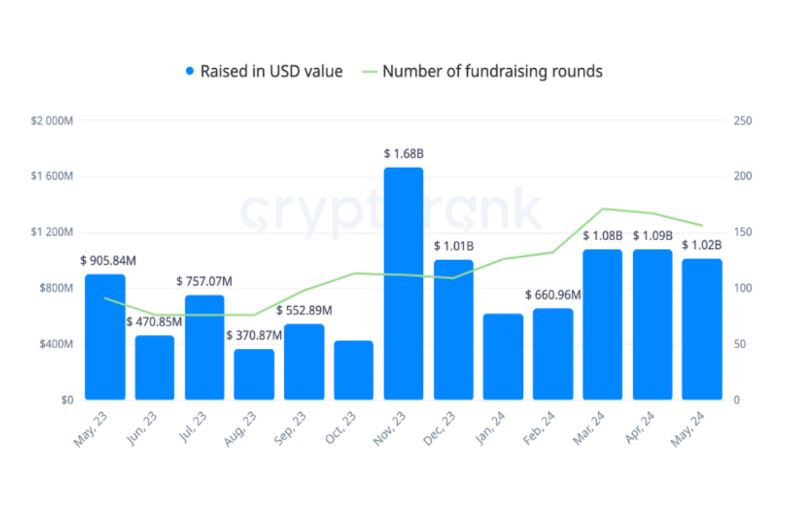The width and height of the screenshot is (795, 511).
Task: Toggle the Raised in USD value legend
Action: pos(264,71)
